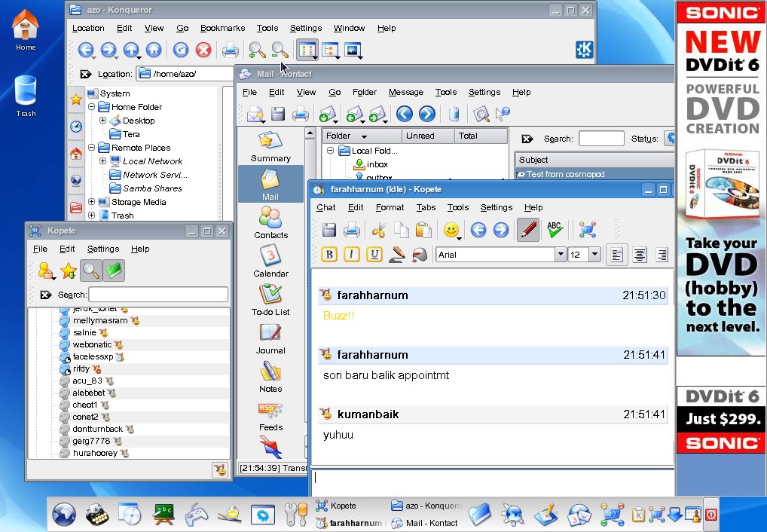Screen dimensions: 767x532
Task: Open Feeds in Kontact sidebar
Action: (270, 415)
